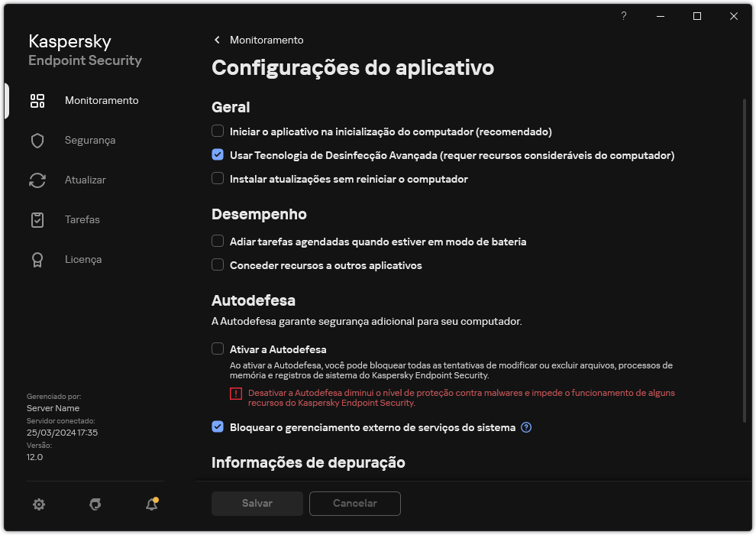Viewport: 756px width, 535px height.
Task: Enable Ativar a Autodefesa
Action: coord(217,349)
